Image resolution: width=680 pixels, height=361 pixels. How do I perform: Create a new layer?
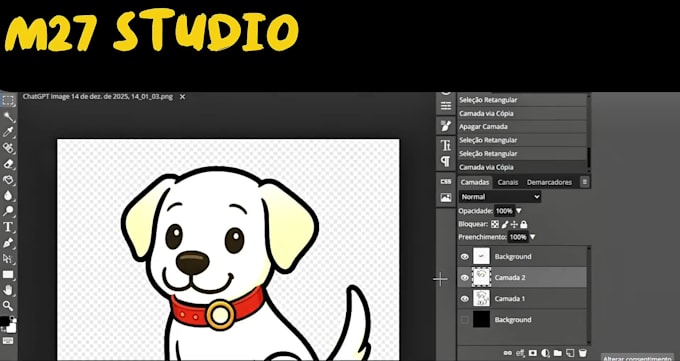[x=570, y=353]
